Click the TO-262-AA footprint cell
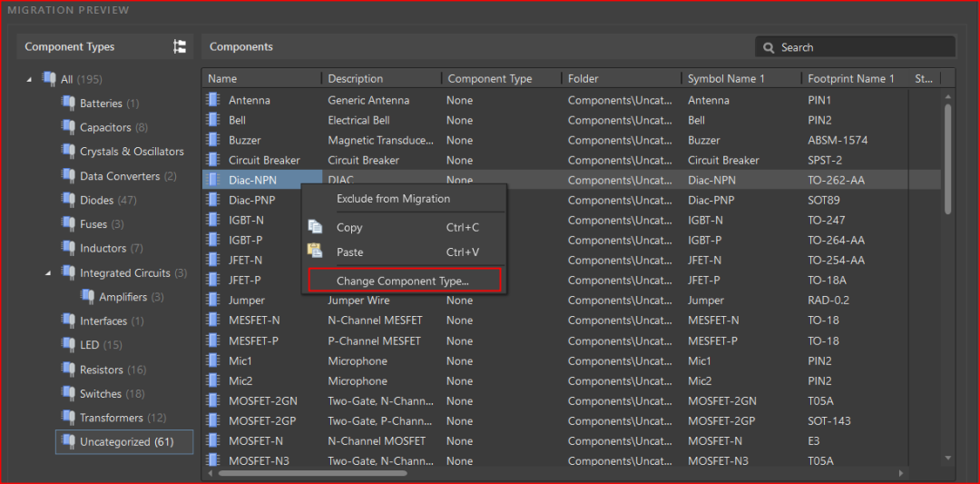The image size is (980, 484). pyautogui.click(x=837, y=180)
